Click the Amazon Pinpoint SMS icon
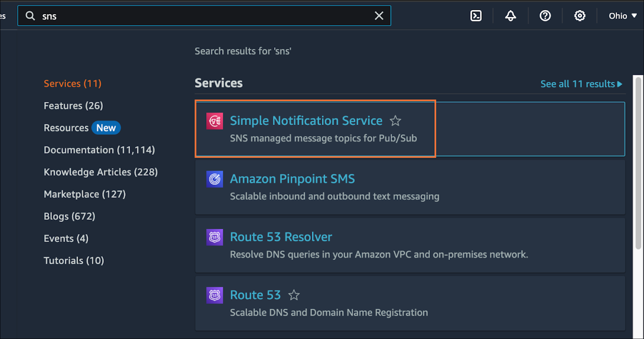This screenshot has width=644, height=339. (x=215, y=179)
